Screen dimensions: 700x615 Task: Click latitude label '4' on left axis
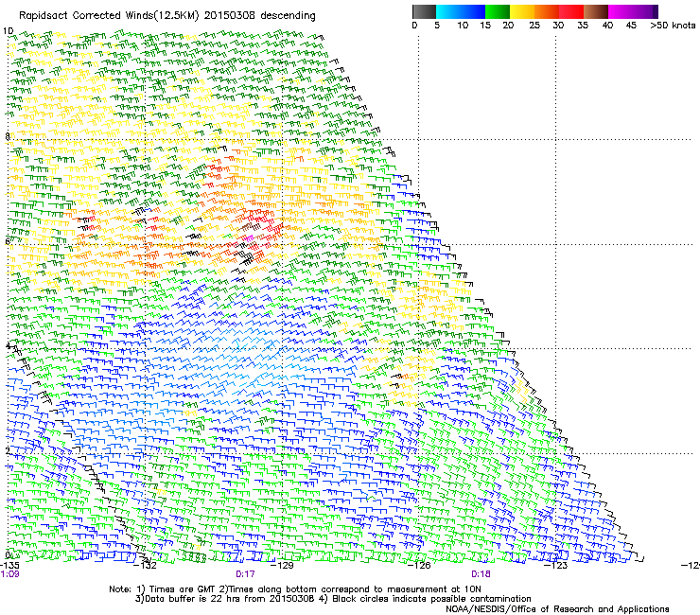8,345
